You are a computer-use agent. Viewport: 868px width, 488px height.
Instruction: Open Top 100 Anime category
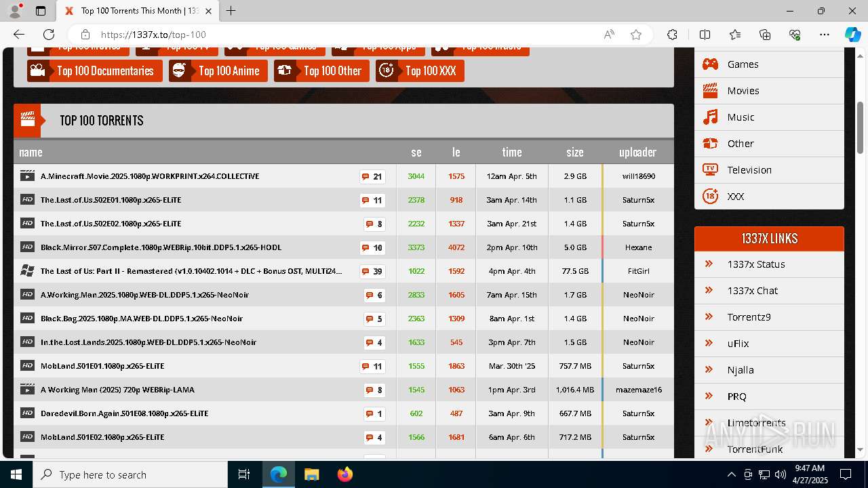[x=218, y=70]
